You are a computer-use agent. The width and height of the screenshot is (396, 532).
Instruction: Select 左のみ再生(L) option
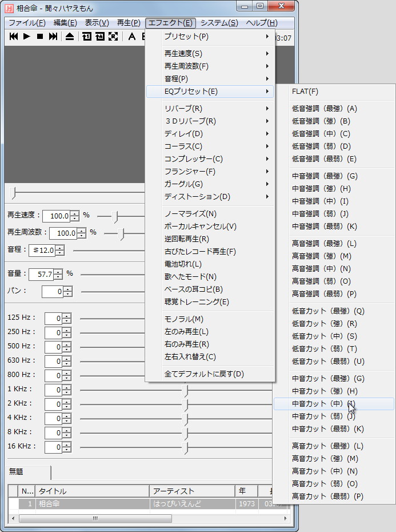tap(210, 331)
